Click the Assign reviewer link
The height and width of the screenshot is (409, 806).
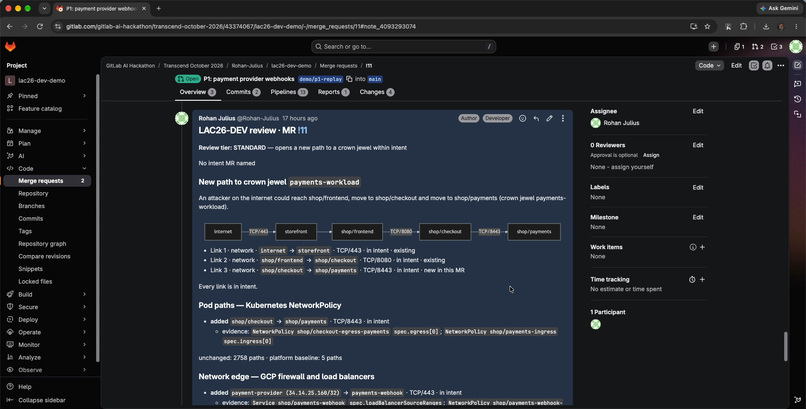(651, 155)
